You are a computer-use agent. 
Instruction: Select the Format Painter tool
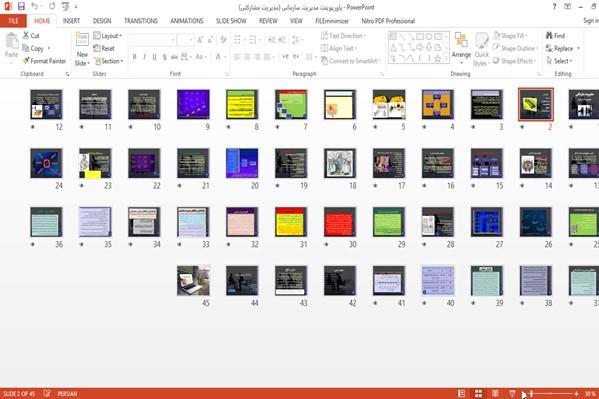coord(44,61)
